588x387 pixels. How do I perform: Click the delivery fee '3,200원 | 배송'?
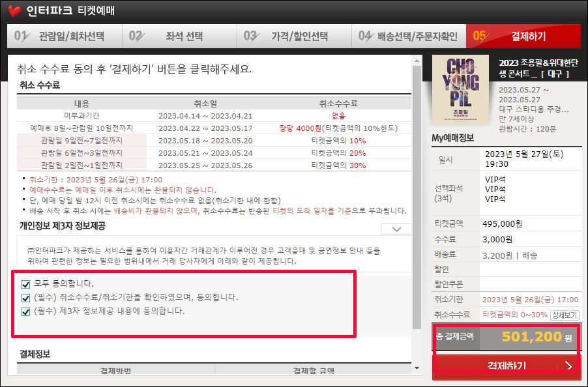point(510,255)
